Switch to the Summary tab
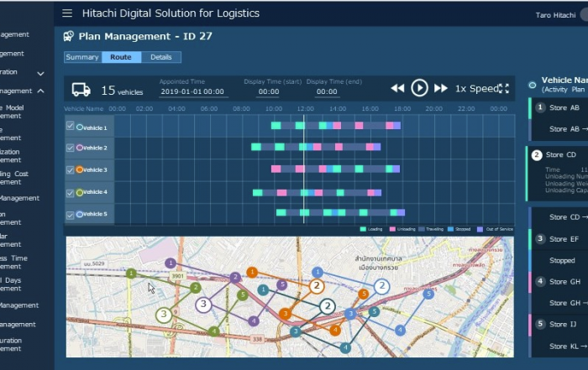 (82, 57)
